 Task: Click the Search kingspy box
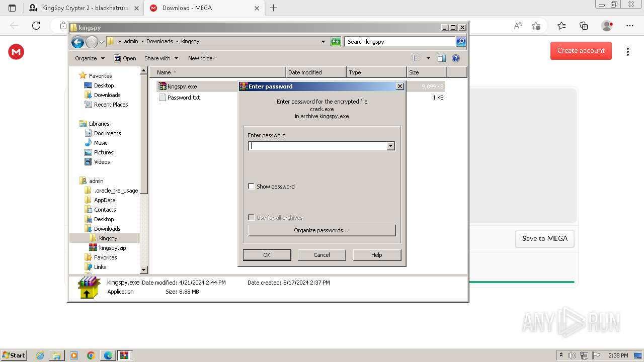[400, 42]
